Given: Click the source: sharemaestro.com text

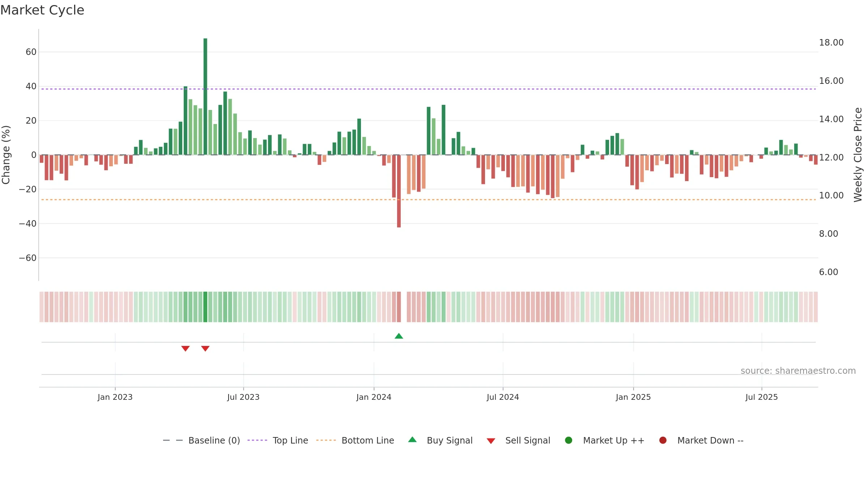Looking at the screenshot, I should click(798, 371).
